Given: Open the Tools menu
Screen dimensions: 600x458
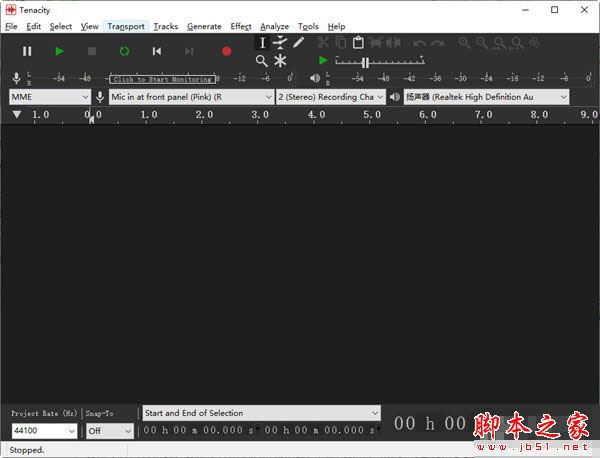Looking at the screenshot, I should click(x=308, y=26).
